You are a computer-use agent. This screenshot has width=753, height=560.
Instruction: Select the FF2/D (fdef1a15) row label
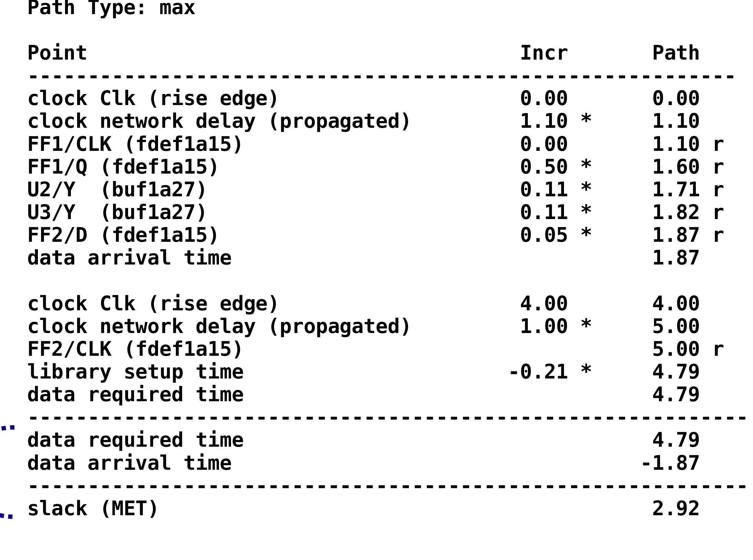[x=123, y=235]
